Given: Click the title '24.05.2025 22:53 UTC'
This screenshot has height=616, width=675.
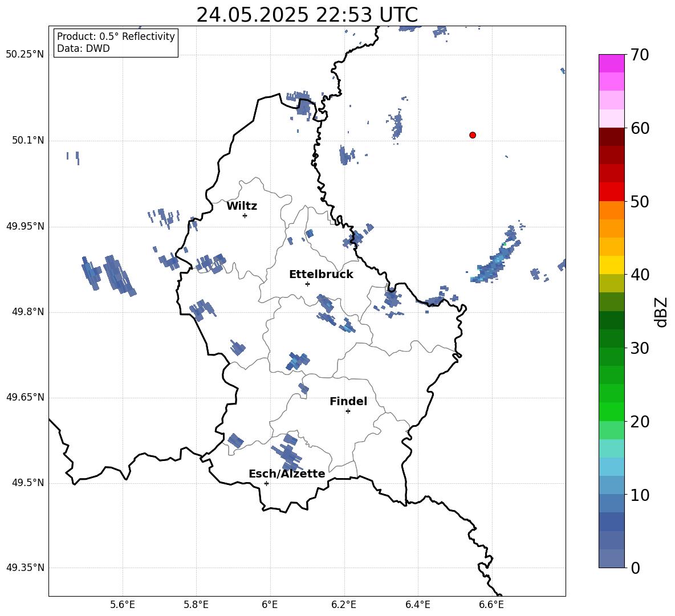Looking at the screenshot, I should 307,15.
